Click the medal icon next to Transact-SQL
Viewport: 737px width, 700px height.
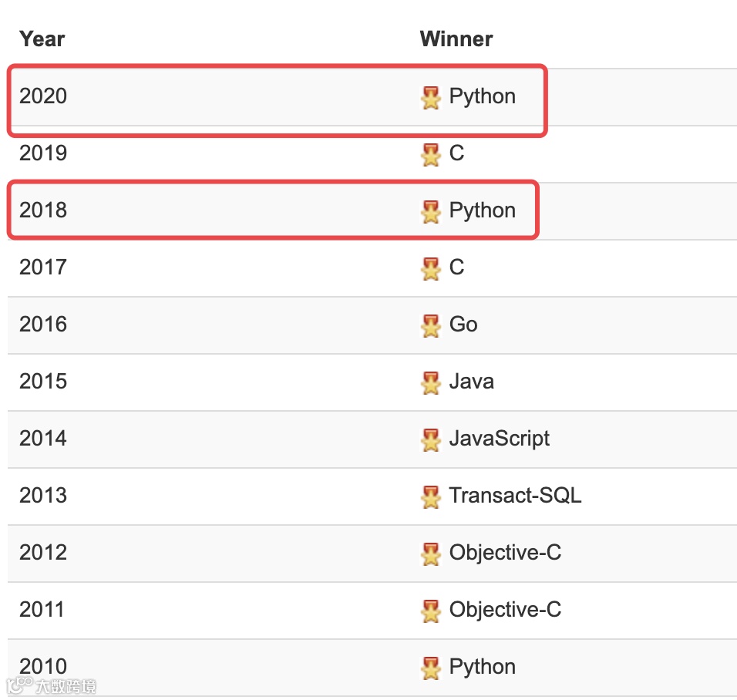pos(431,496)
